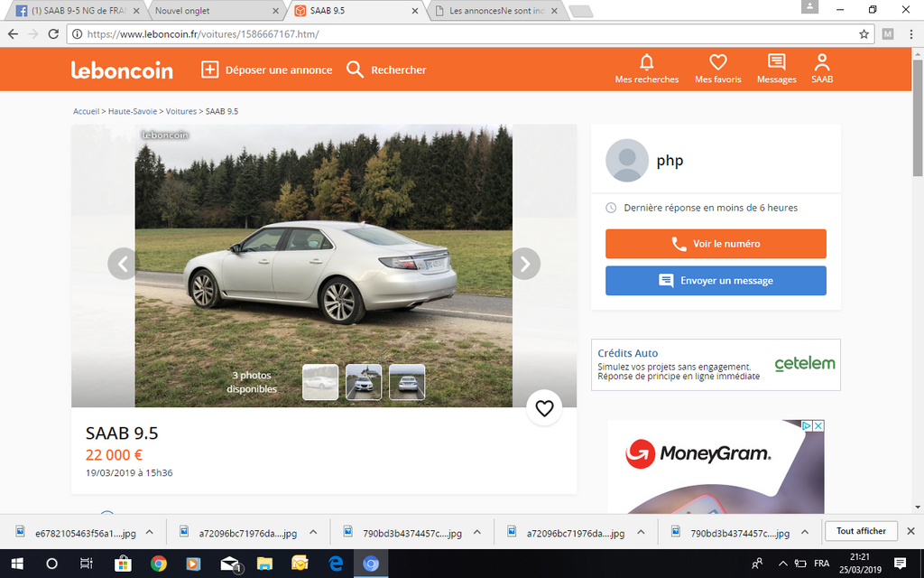This screenshot has width=924, height=578.
Task: Reload the current page
Action: tap(53, 34)
